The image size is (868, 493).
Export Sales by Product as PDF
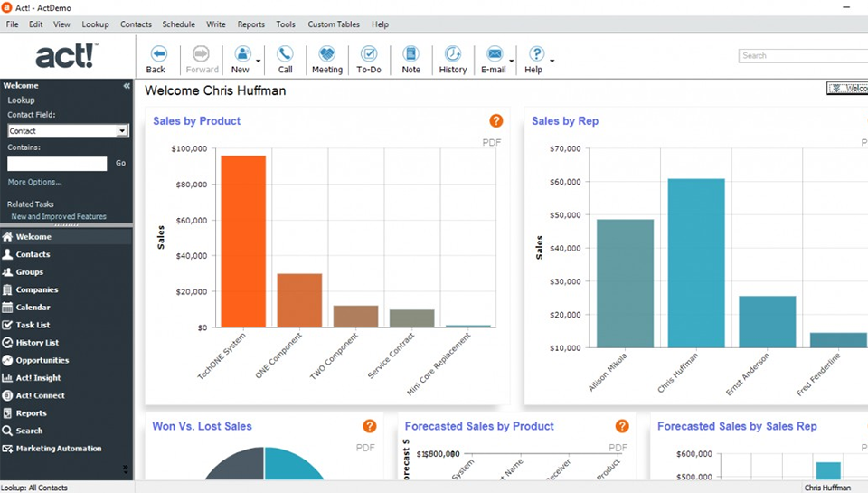tap(492, 142)
